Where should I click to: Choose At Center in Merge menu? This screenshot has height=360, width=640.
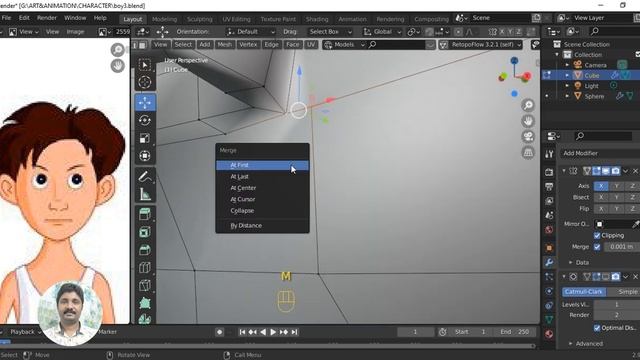point(262,188)
